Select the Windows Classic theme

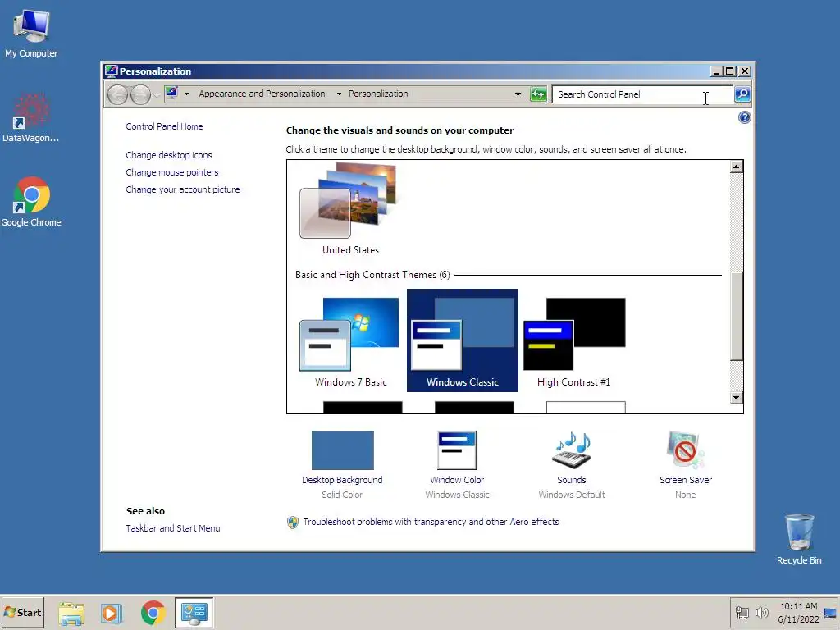(x=463, y=340)
